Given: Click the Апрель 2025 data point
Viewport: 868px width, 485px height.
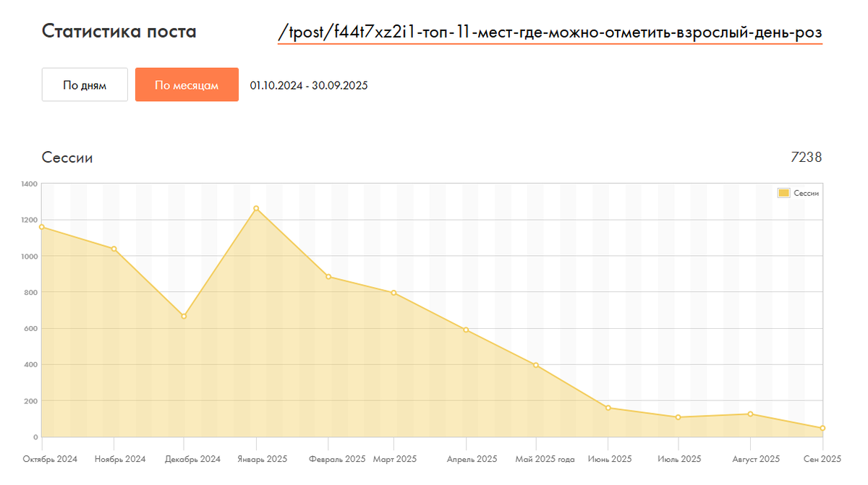Looking at the screenshot, I should point(466,330).
